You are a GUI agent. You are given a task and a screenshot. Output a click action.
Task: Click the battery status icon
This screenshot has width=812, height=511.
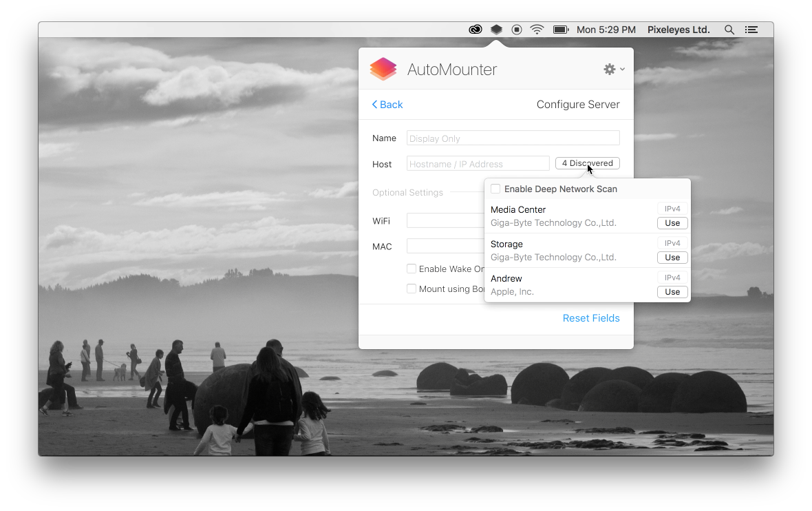pyautogui.click(x=559, y=29)
